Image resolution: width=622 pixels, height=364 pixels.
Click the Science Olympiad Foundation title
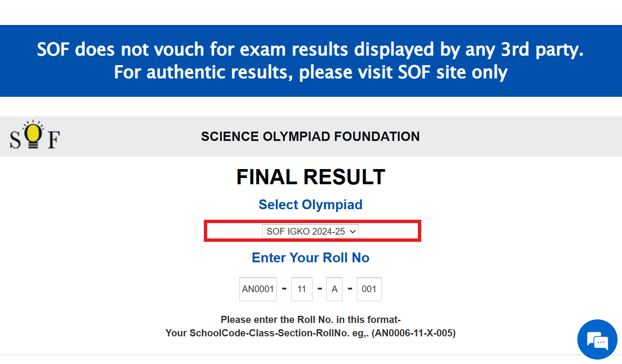310,136
